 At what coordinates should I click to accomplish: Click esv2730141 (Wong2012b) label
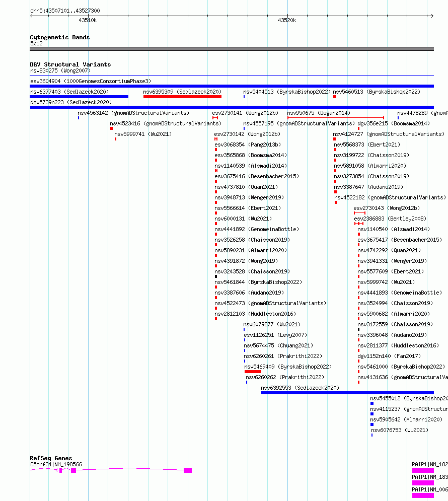pos(245,113)
